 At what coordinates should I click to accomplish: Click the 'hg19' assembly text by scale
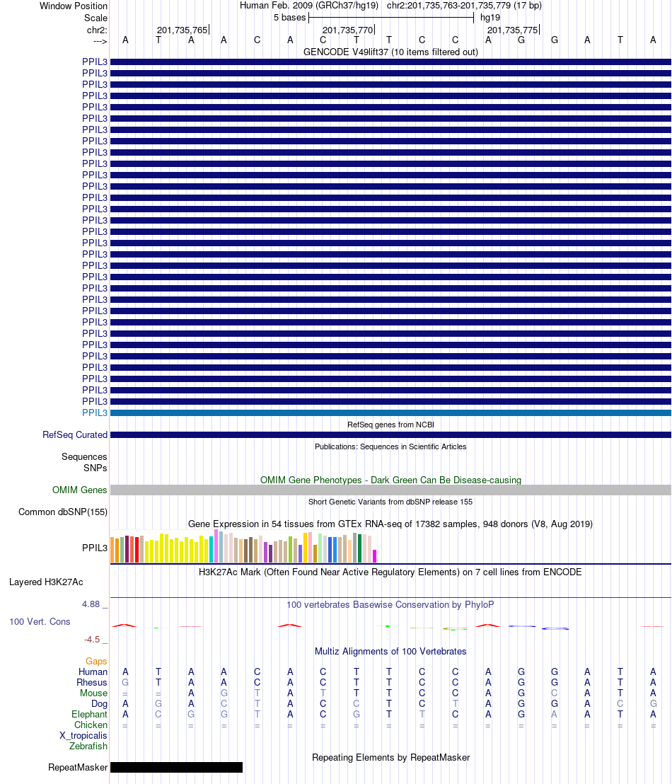490,18
